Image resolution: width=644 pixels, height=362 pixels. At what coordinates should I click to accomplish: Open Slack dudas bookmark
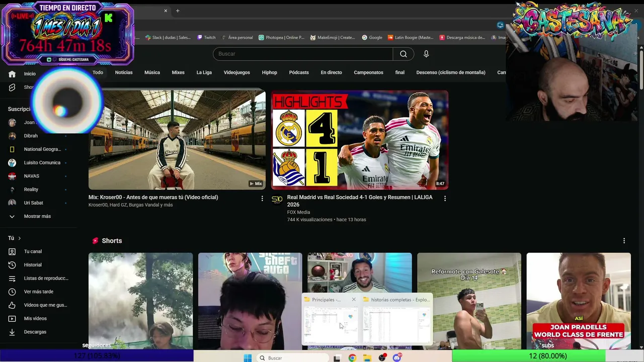pos(168,37)
